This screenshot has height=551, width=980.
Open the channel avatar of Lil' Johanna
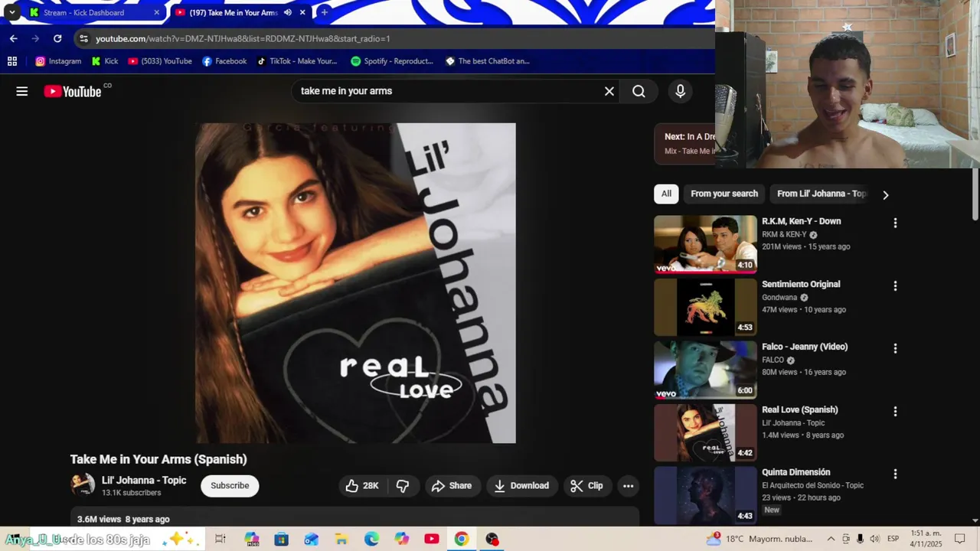83,485
